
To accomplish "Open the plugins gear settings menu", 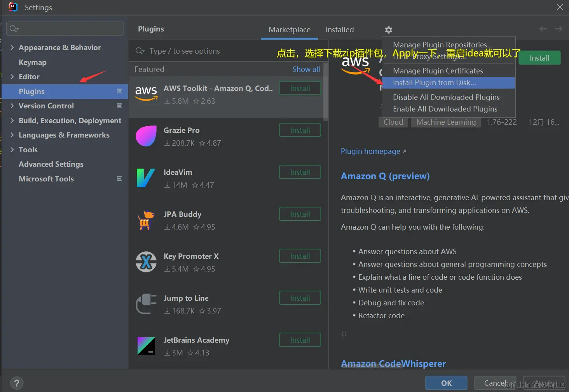I will 388,30.
